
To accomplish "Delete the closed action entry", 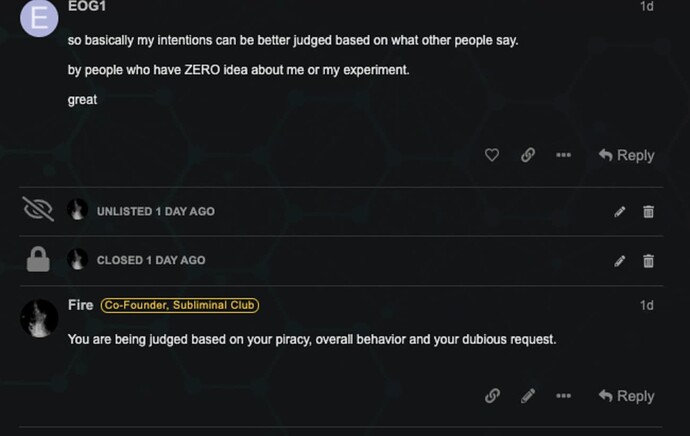I will tap(648, 260).
